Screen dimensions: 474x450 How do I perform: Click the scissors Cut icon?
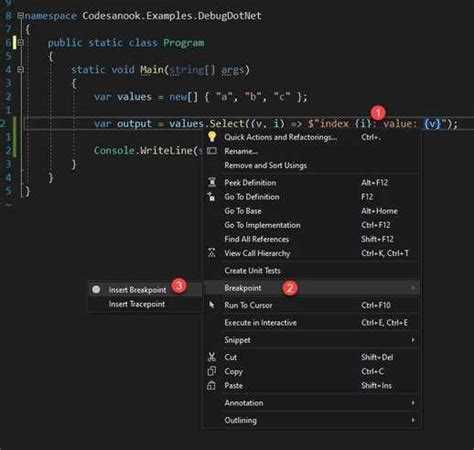(212, 357)
